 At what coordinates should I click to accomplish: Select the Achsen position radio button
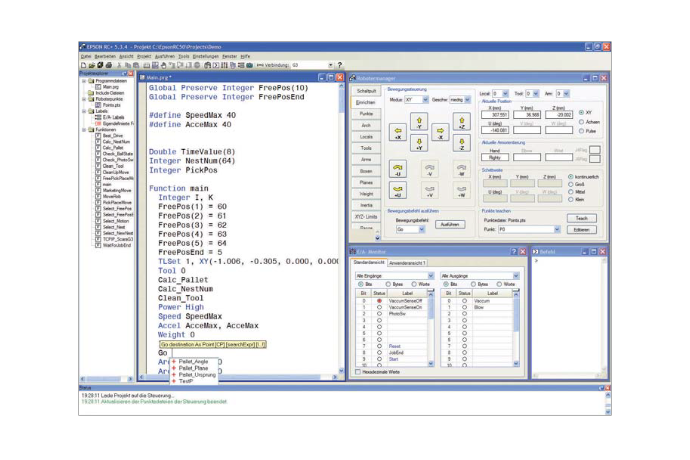point(582,122)
